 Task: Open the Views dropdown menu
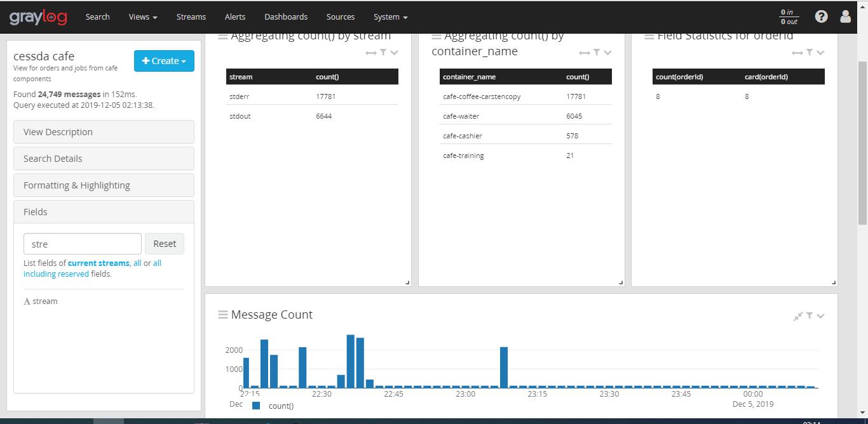(x=142, y=17)
